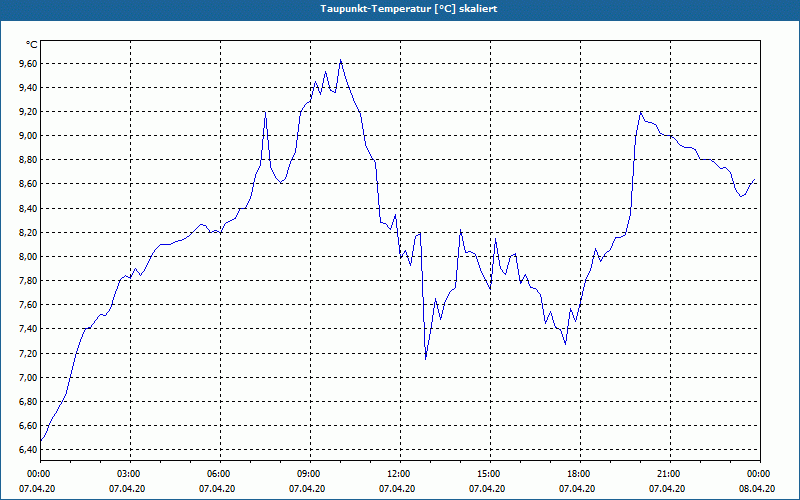
Task: Click the 12:00 time label on x-axis
Action: click(400, 474)
